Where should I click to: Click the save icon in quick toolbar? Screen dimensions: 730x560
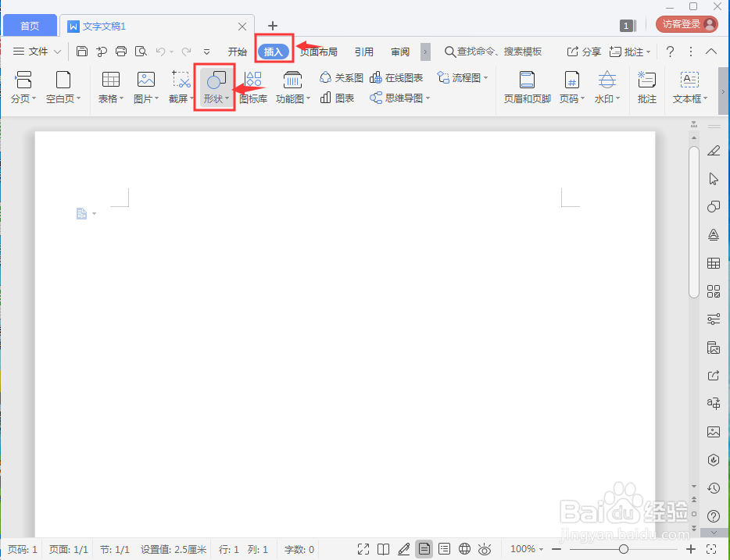(82, 52)
